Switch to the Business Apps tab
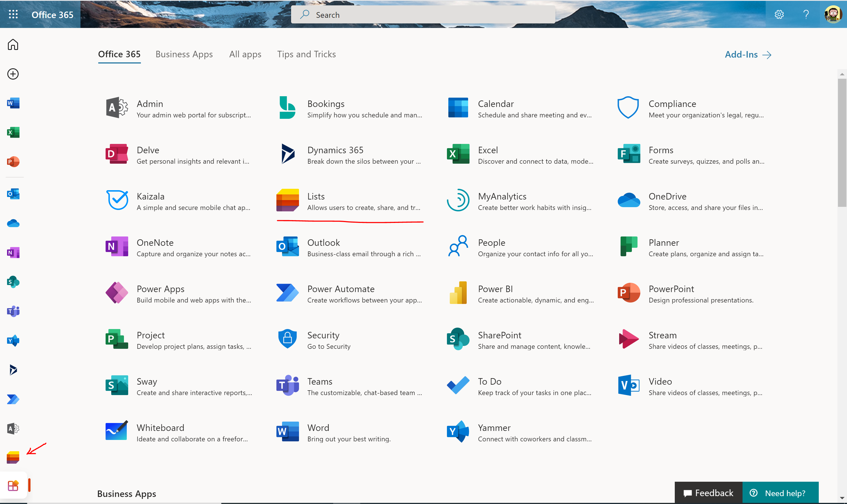This screenshot has width=847, height=504. (184, 54)
